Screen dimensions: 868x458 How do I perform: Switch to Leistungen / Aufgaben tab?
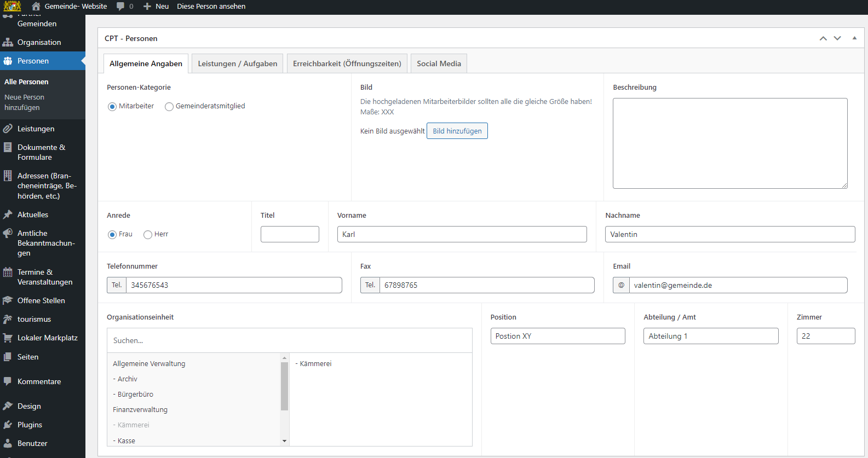(238, 63)
